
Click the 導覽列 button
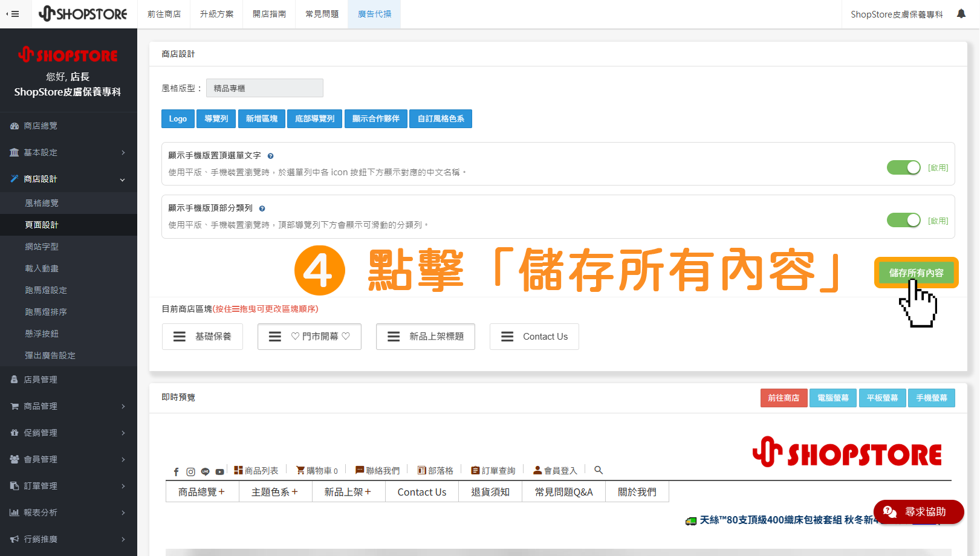pyautogui.click(x=216, y=118)
